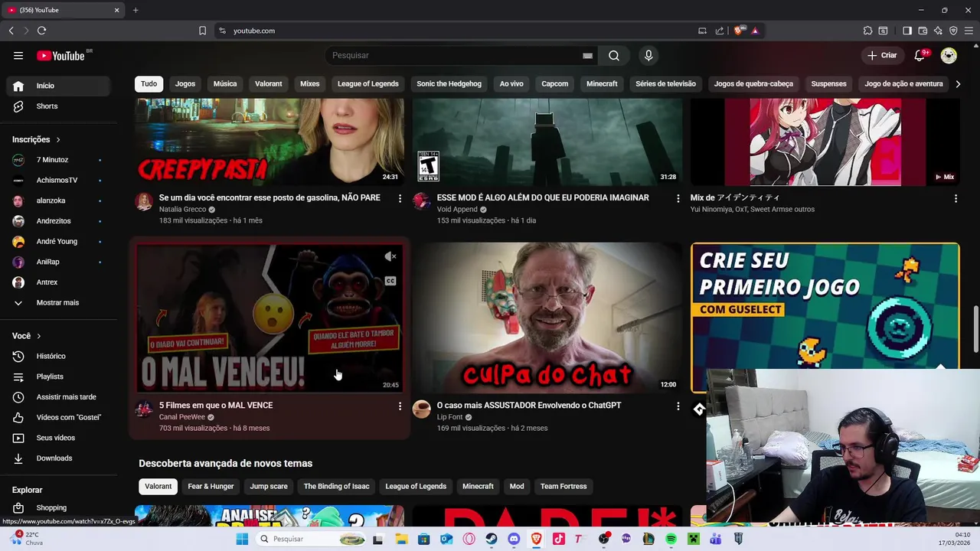Show more category chips with right arrow
980x551 pixels.
[x=958, y=83]
